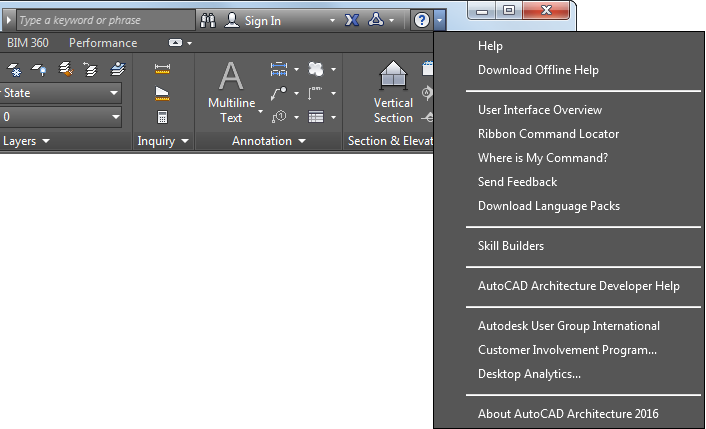
Task: Select the elevation label annotation icon
Action: click(315, 93)
